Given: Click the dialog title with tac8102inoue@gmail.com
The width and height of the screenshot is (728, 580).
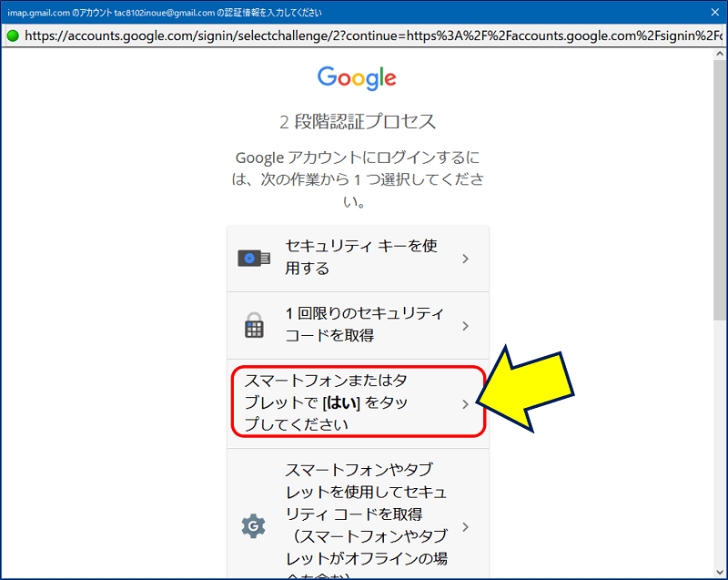Looking at the screenshot, I should (165, 13).
